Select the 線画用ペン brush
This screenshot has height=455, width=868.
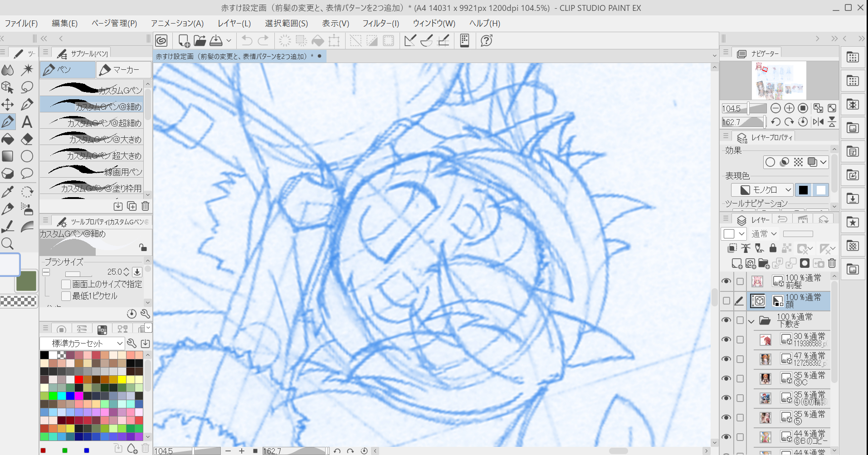92,170
